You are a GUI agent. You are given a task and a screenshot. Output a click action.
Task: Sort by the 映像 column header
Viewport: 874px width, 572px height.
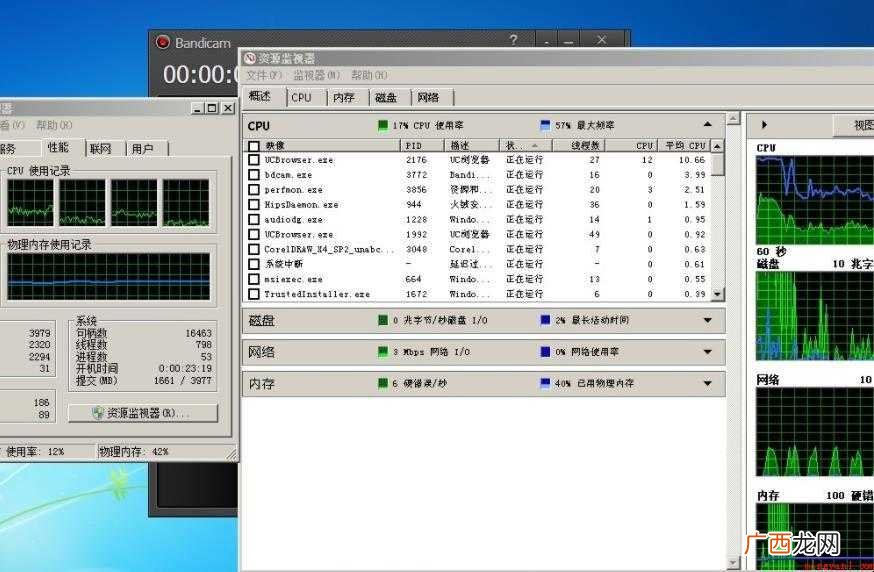click(x=330, y=146)
